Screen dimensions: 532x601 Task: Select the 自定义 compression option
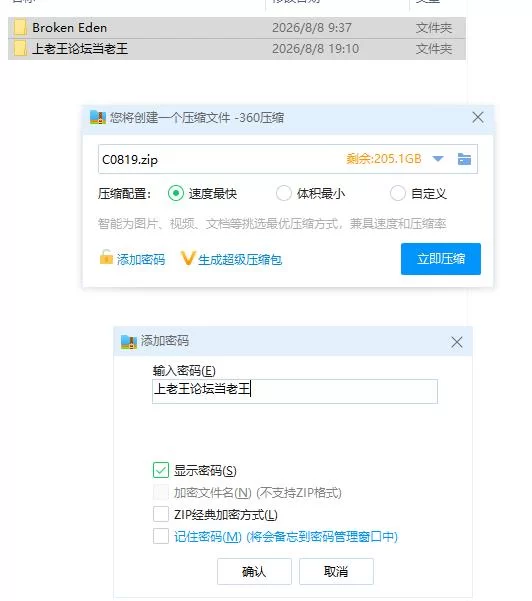click(x=397, y=193)
